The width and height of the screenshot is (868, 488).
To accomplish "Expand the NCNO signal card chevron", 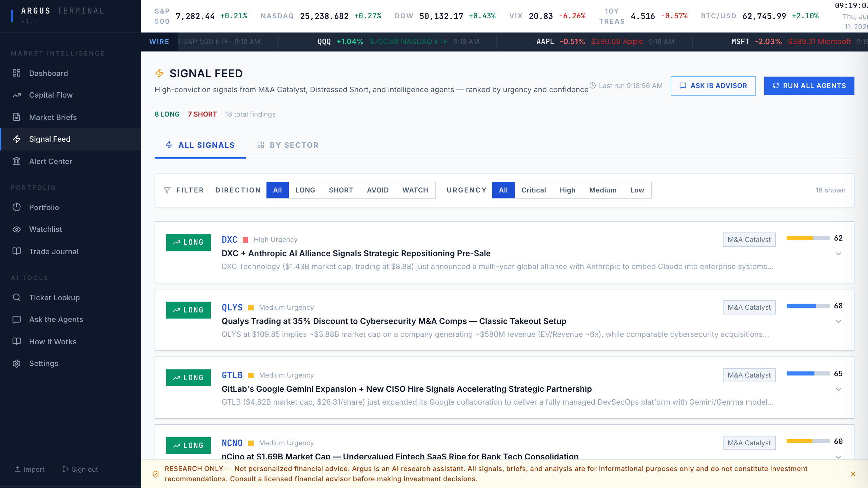I will [x=839, y=456].
